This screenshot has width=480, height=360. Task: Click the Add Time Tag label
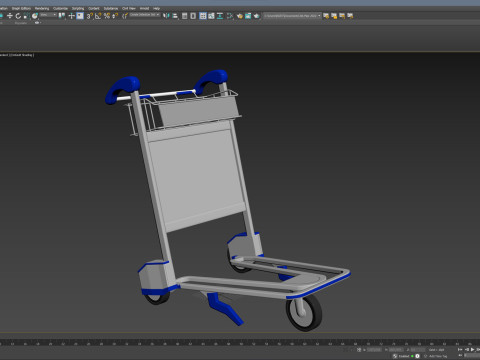click(438, 356)
